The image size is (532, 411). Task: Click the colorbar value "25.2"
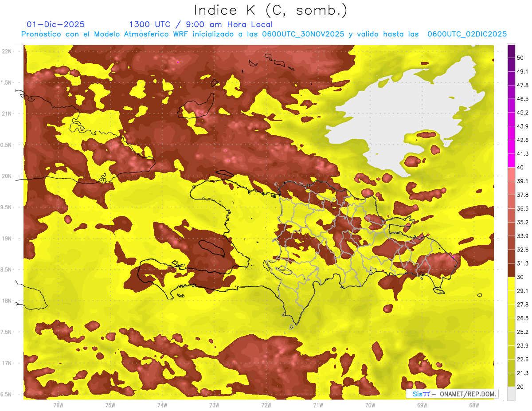[523, 332]
